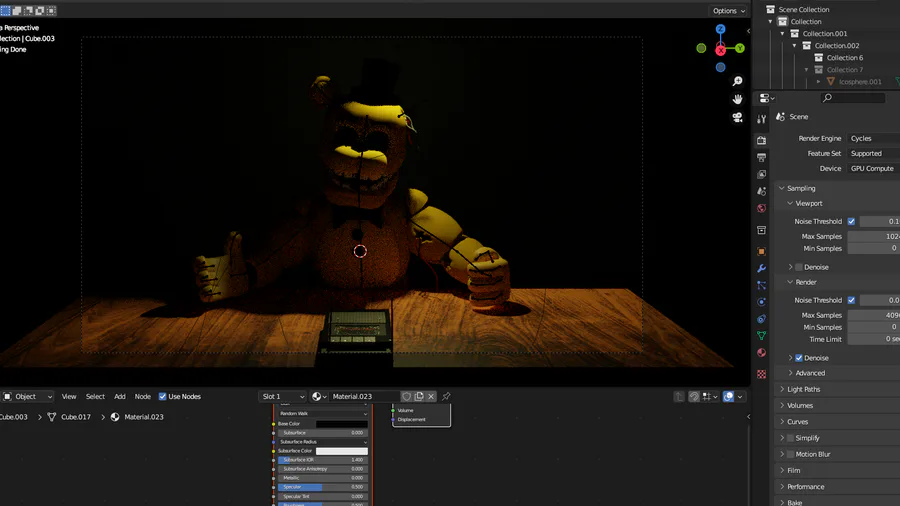
Task: Duplicate Material.023 with new material icon
Action: coord(419,396)
